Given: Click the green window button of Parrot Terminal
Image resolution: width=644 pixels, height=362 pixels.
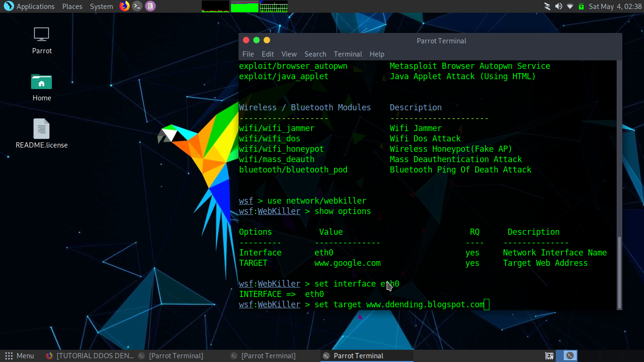Looking at the screenshot, I should pyautogui.click(x=256, y=41).
